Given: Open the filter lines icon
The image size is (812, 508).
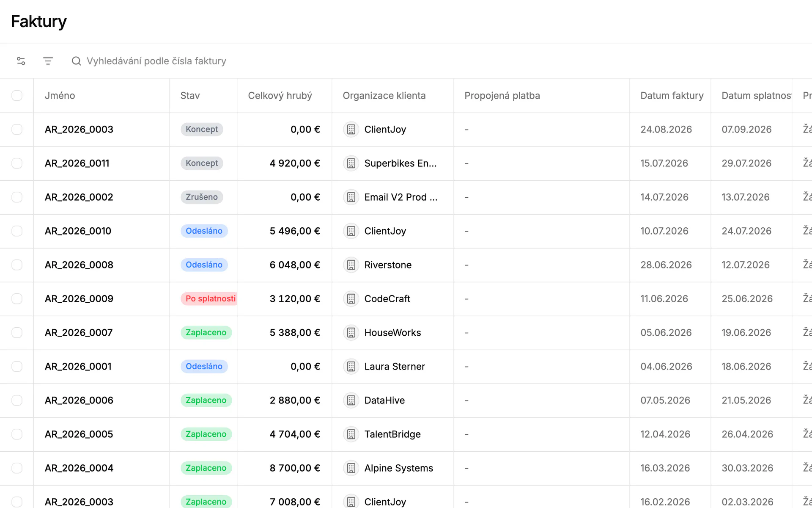Looking at the screenshot, I should click(x=48, y=61).
